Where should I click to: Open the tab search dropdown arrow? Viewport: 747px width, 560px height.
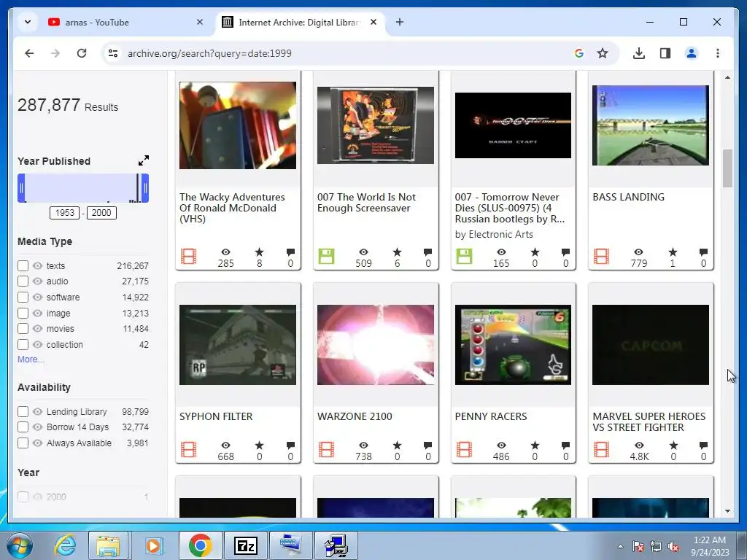pyautogui.click(x=28, y=22)
